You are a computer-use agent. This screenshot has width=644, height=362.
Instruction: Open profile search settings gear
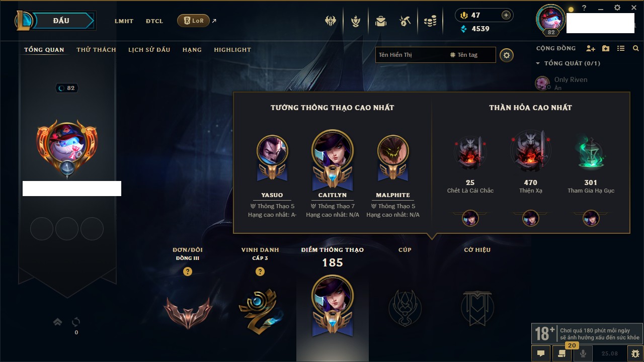(507, 55)
